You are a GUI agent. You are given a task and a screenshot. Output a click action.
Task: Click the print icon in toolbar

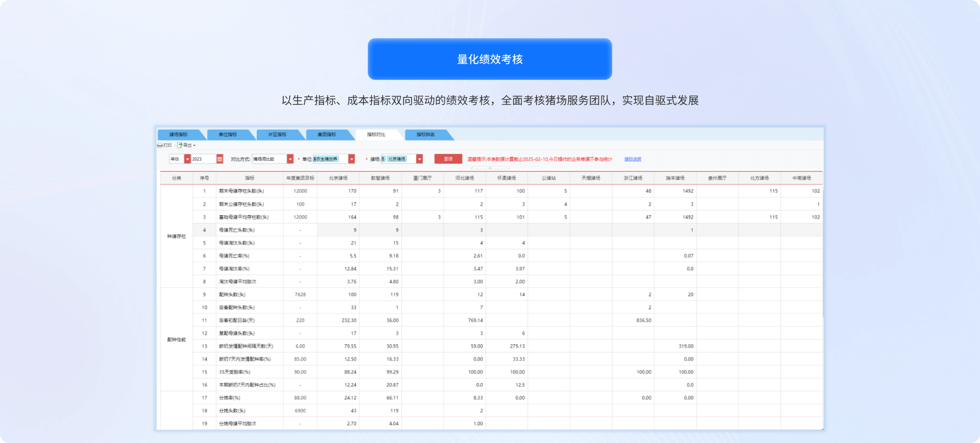160,145
